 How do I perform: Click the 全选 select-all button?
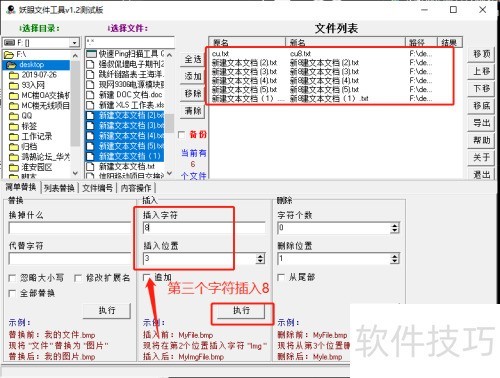pos(193,59)
